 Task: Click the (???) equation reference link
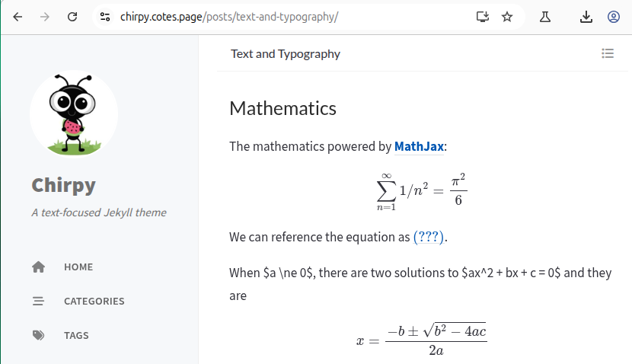click(429, 237)
